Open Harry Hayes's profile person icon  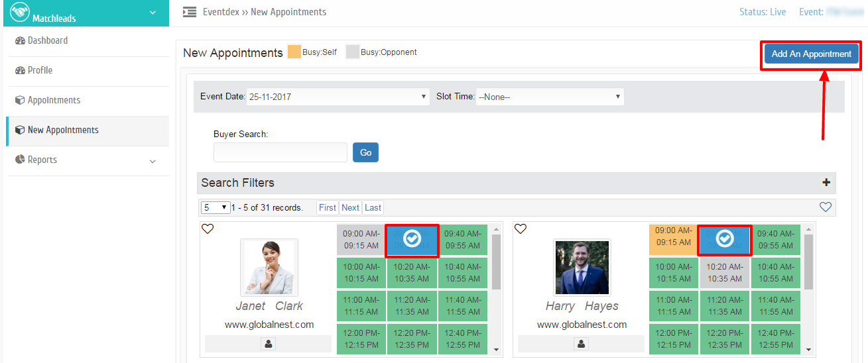click(581, 344)
